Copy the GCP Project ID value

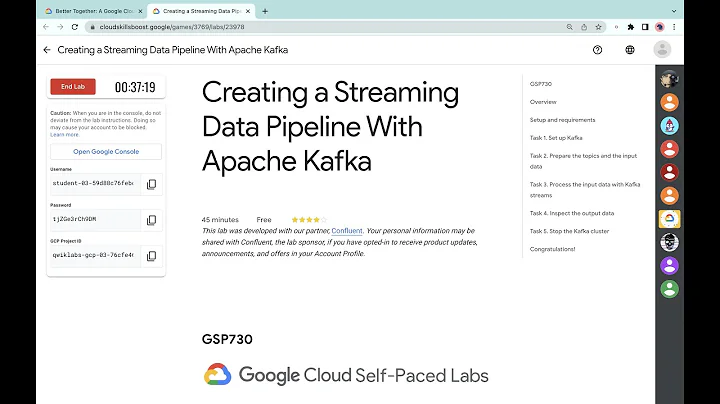pos(151,256)
